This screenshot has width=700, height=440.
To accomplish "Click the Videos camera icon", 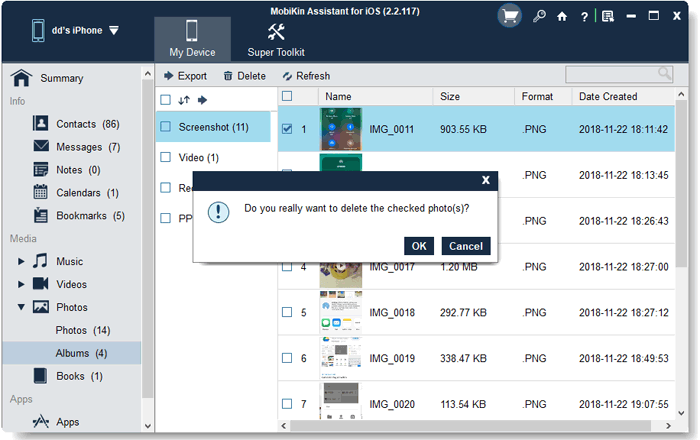I will point(41,284).
